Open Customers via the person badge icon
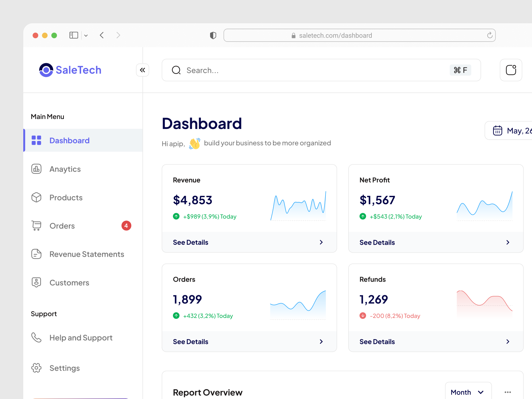 36,283
